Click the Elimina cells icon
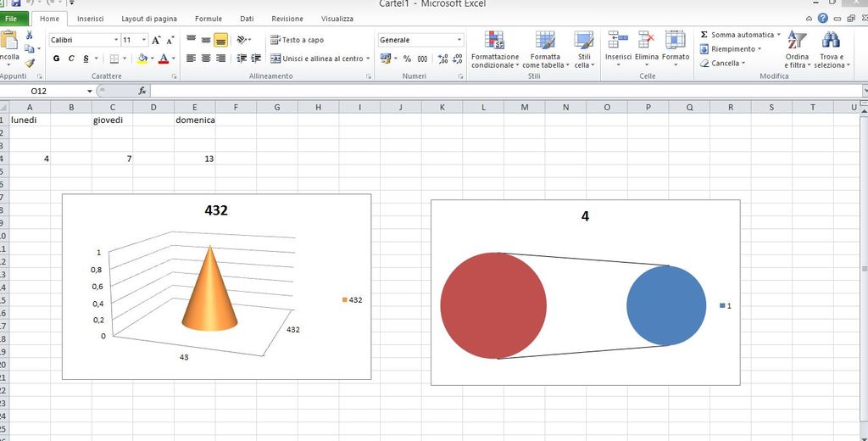868x441 pixels. (x=647, y=40)
